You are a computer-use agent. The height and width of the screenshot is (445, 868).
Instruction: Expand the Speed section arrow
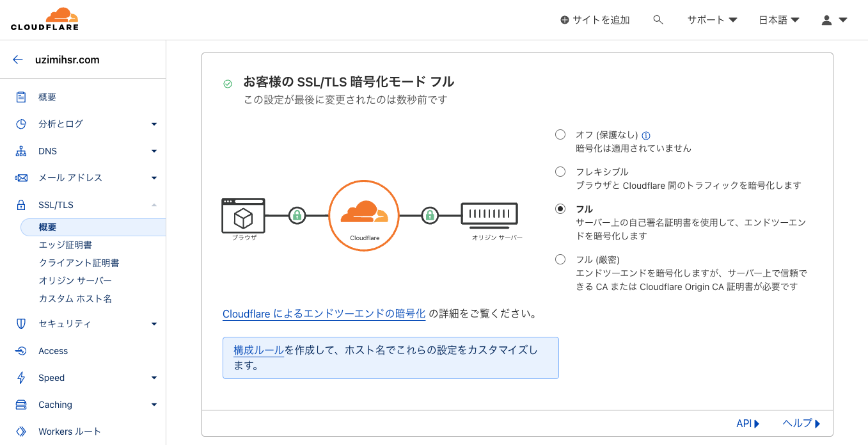coord(154,378)
